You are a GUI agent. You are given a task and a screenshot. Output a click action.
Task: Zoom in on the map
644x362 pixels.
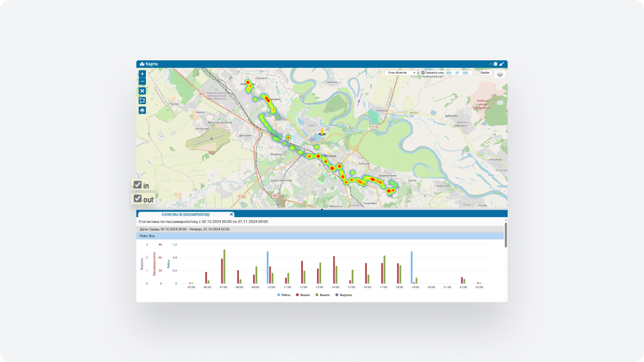tap(142, 74)
